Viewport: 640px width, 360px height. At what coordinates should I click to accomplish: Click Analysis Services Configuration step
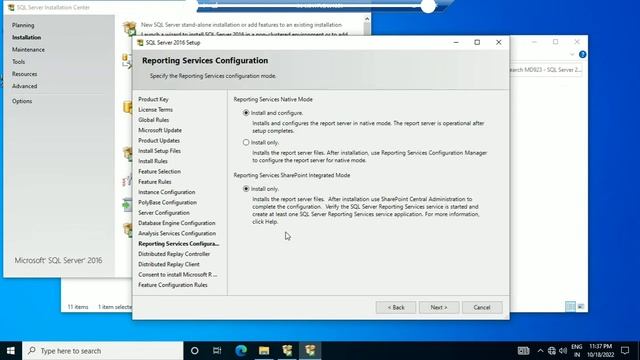177,233
